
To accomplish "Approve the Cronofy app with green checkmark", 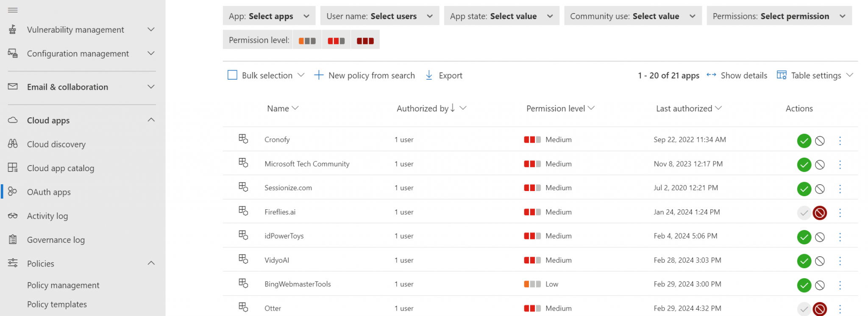I will coord(804,141).
